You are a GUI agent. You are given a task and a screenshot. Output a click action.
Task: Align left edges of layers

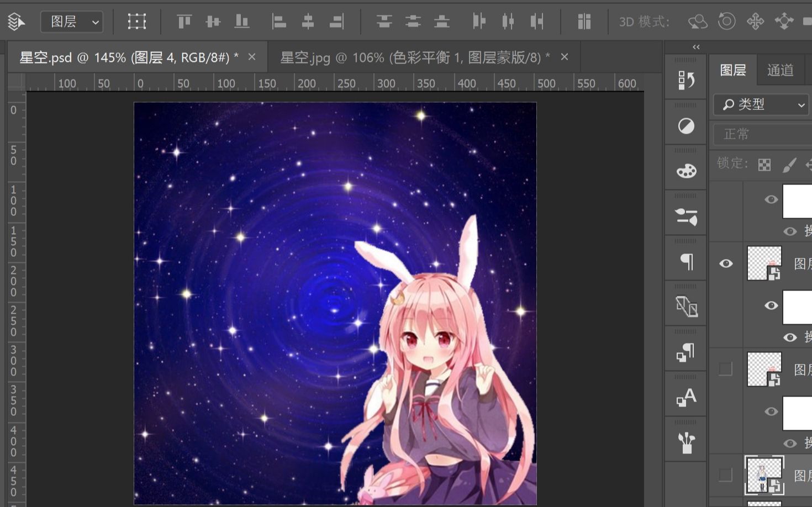click(x=279, y=22)
